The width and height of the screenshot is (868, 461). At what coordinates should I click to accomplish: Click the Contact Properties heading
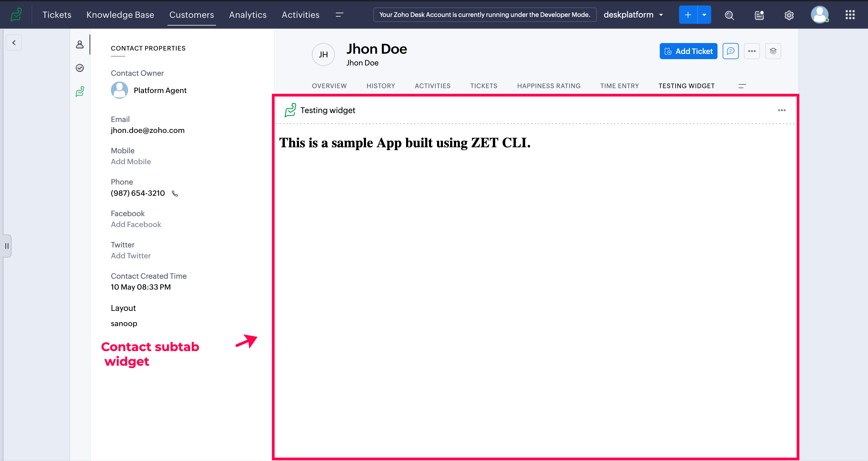pos(148,48)
